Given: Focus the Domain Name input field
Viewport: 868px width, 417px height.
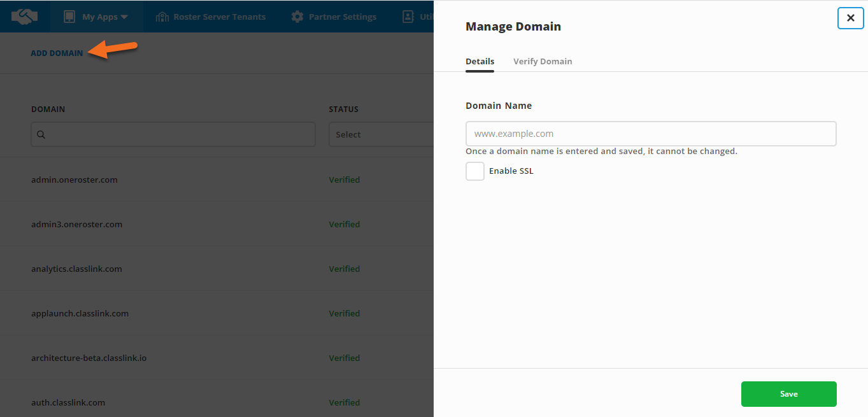Looking at the screenshot, I should tap(651, 134).
